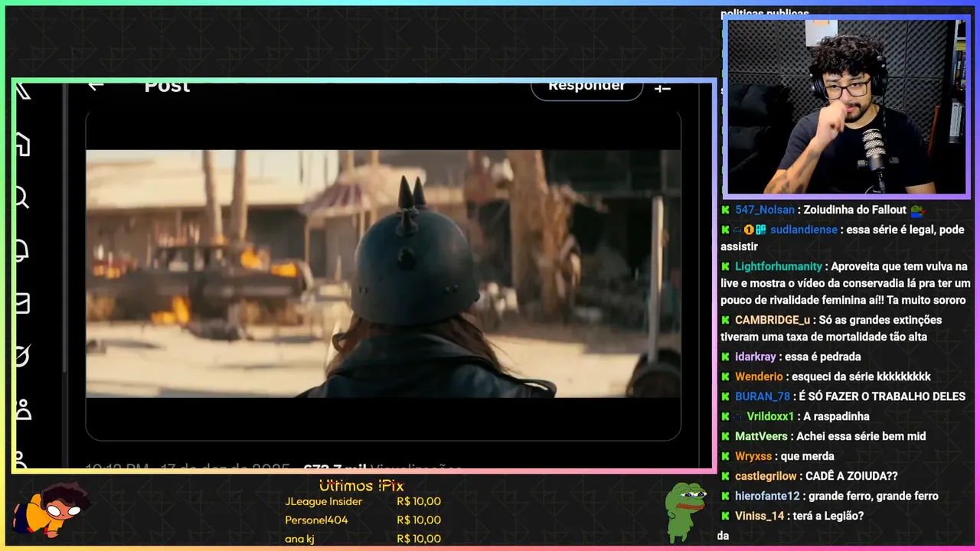980x551 pixels.
Task: Open CAMBRIDGE_u's chat profile
Action: click(x=773, y=320)
